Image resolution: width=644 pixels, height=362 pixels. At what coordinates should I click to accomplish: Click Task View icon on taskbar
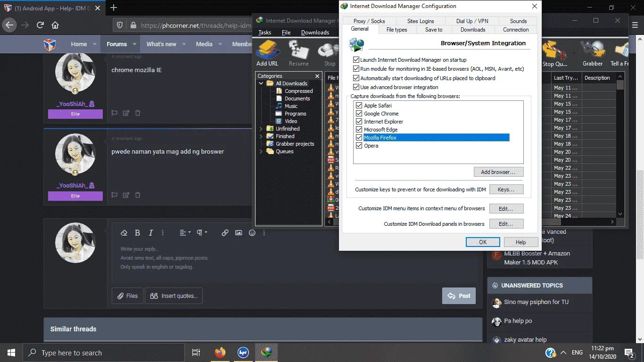pyautogui.click(x=196, y=353)
